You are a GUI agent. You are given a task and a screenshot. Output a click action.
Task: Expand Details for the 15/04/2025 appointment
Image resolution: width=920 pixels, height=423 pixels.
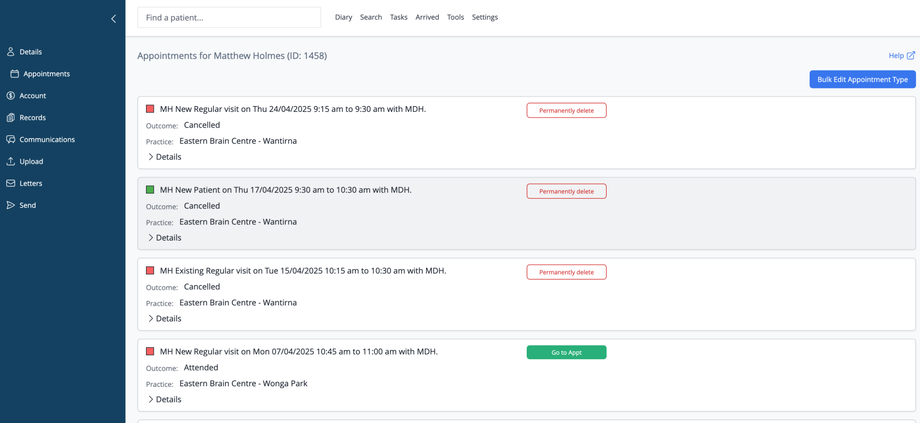(x=165, y=319)
